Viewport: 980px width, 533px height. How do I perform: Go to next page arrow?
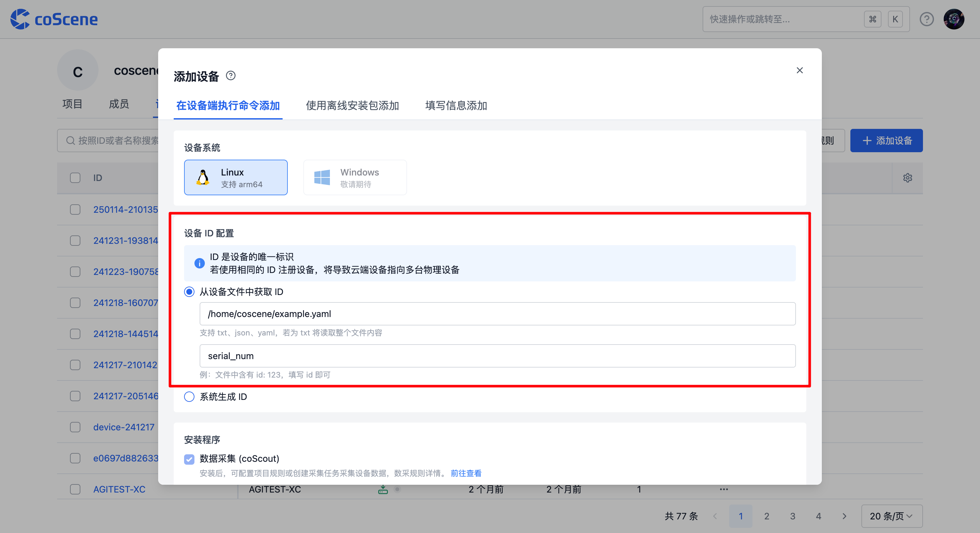844,516
